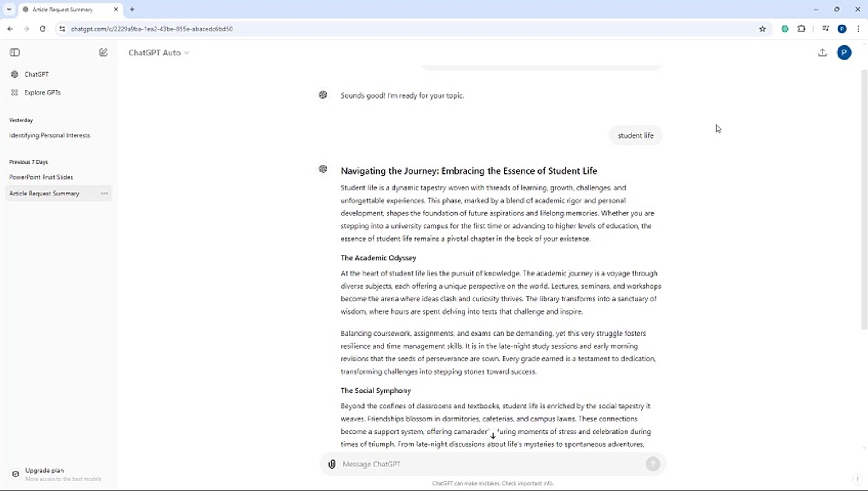
Task: Click the send message arrow button
Action: point(653,464)
